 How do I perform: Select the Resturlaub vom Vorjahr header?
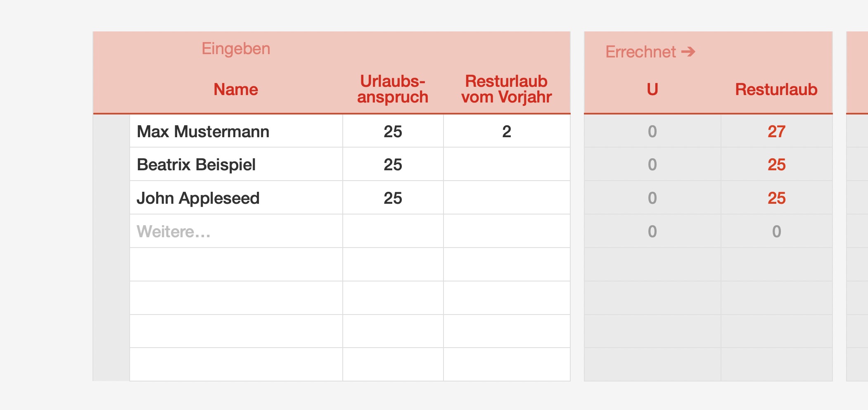(x=507, y=89)
